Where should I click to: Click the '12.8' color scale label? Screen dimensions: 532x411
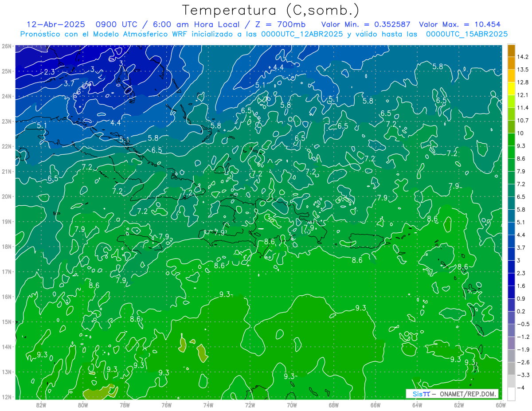pos(523,82)
